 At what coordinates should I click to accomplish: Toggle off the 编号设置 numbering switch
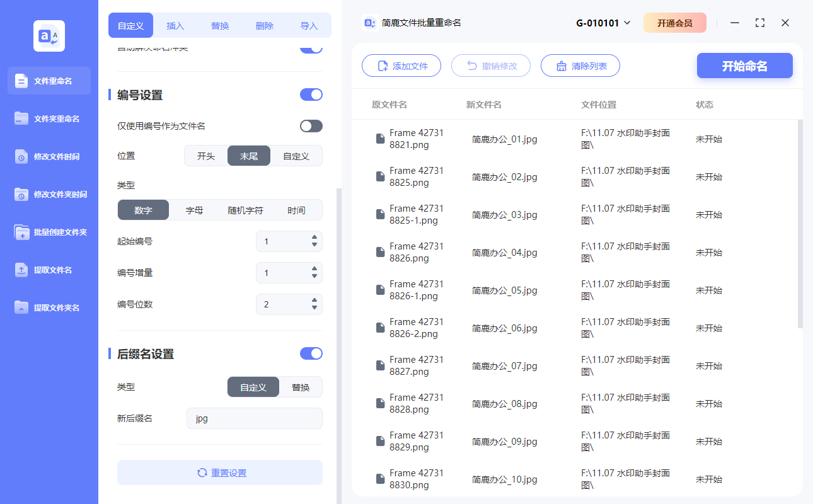point(311,94)
